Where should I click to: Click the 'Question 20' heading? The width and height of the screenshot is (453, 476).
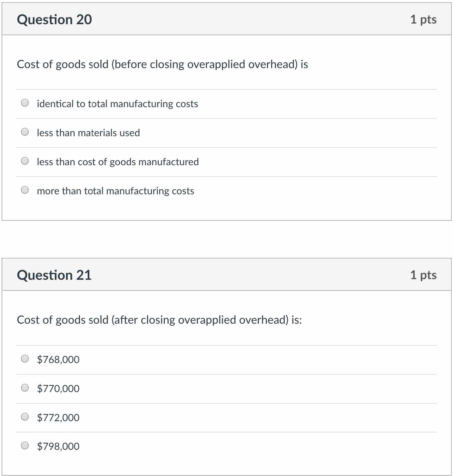(x=54, y=20)
